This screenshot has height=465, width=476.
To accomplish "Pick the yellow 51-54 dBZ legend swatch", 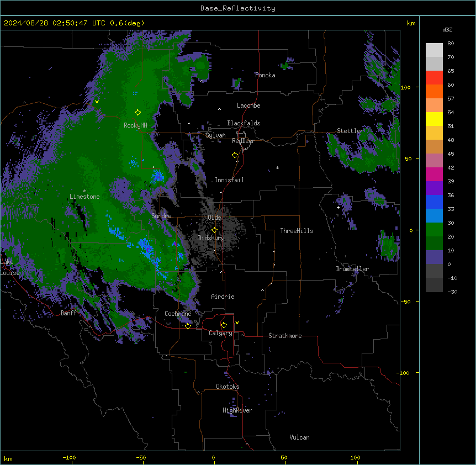I will (434, 119).
